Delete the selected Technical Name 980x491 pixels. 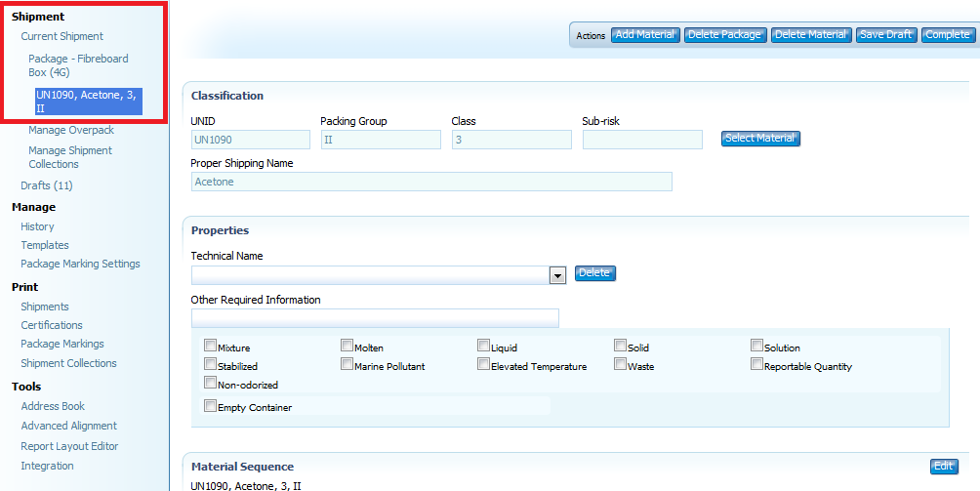(594, 273)
